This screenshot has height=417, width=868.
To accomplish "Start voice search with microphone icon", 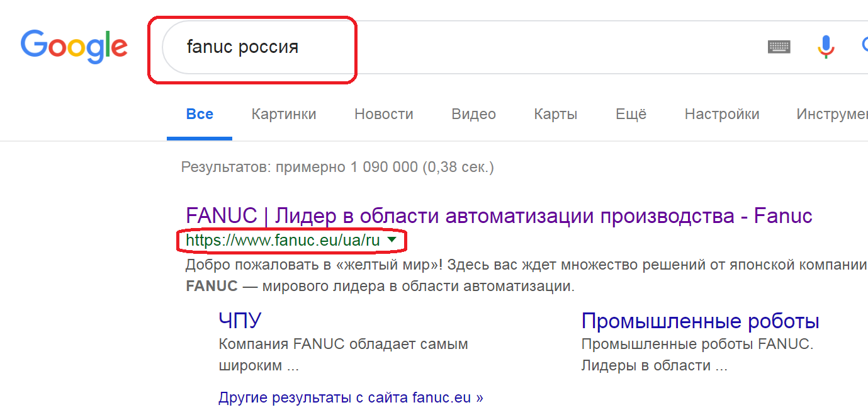I will (x=826, y=47).
